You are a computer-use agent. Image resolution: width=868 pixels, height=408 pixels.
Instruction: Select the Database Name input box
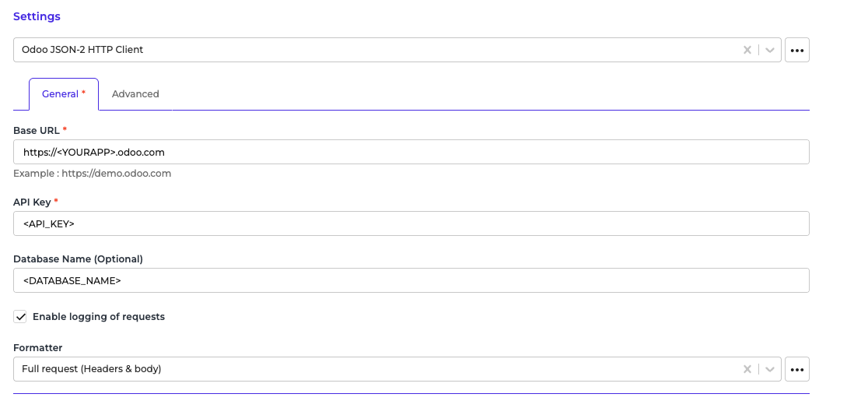[x=411, y=280]
